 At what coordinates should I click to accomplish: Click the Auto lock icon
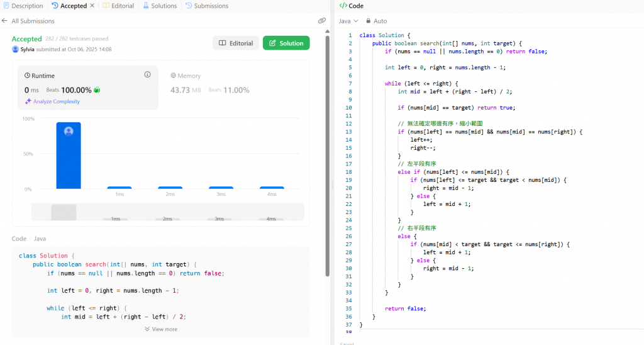(369, 21)
